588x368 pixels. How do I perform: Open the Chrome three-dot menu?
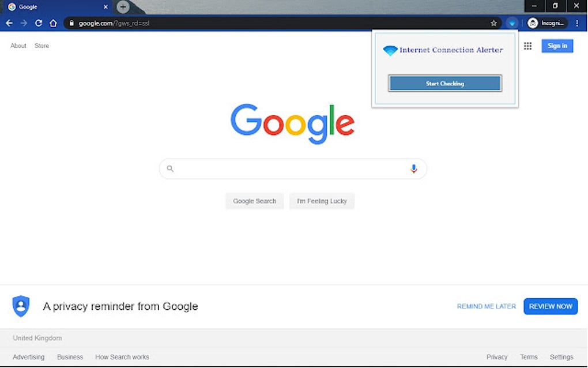point(578,23)
